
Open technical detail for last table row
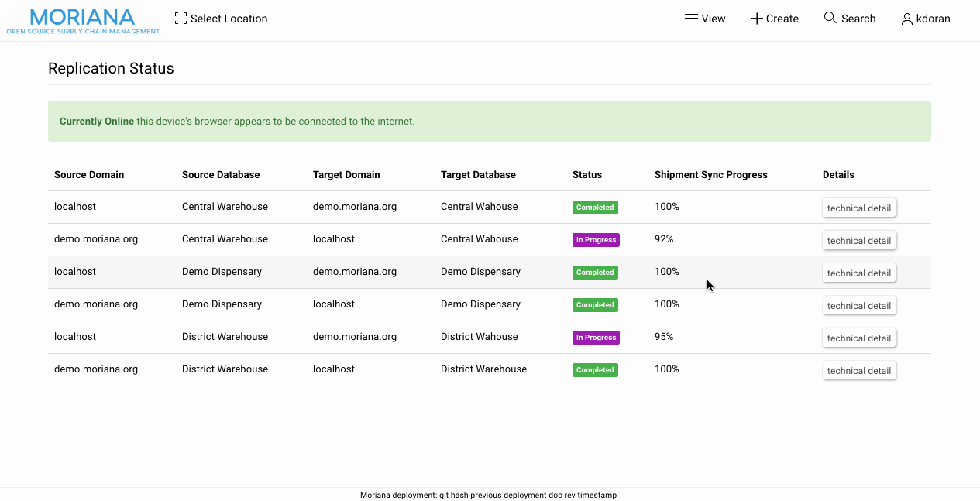[x=858, y=371]
